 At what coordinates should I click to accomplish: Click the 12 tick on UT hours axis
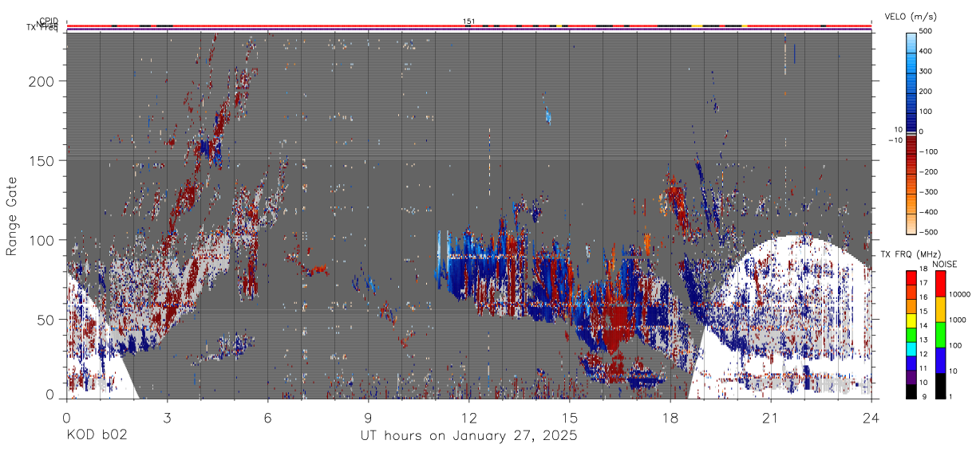[469, 417]
